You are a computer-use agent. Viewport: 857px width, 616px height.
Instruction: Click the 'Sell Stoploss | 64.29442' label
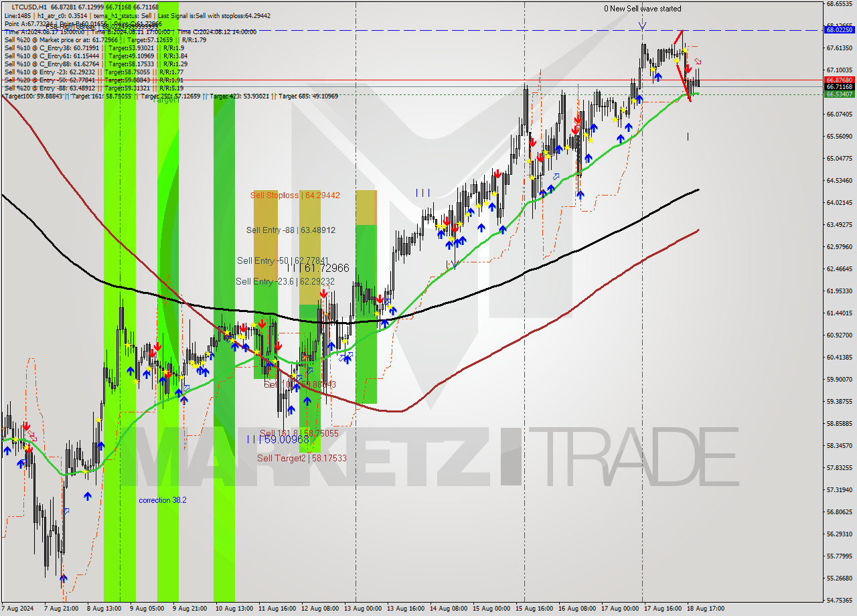click(295, 196)
